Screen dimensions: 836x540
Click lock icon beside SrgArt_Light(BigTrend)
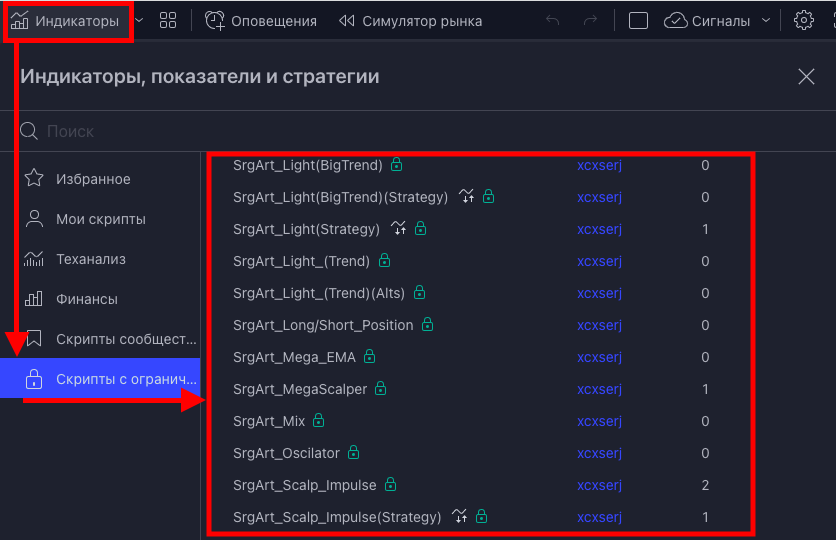pos(396,164)
